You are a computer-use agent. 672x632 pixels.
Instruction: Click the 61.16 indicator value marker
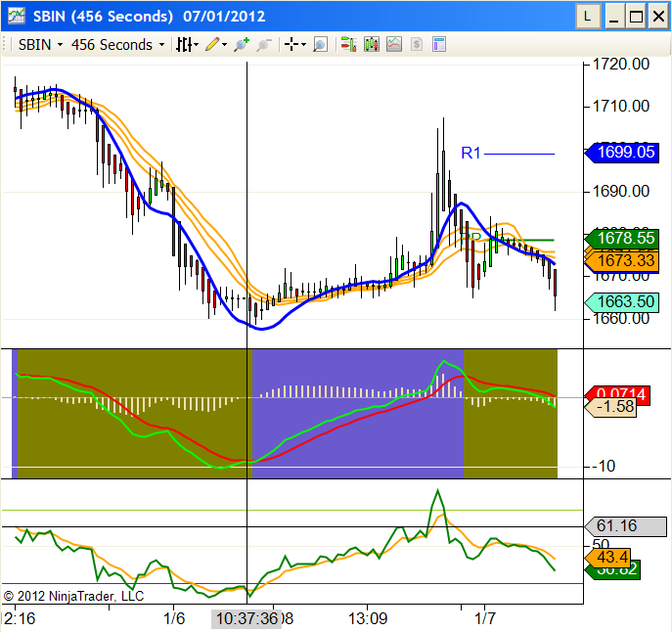coord(626,525)
